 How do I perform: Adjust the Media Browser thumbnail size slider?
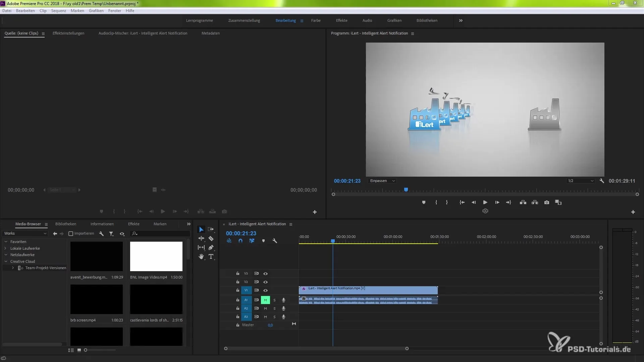coord(86,350)
